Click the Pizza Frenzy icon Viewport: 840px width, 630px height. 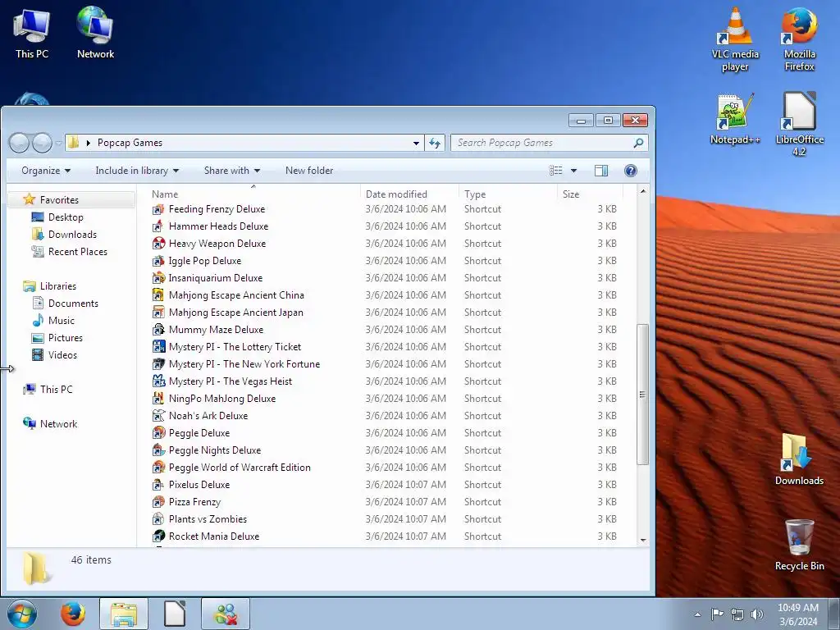[158, 502]
